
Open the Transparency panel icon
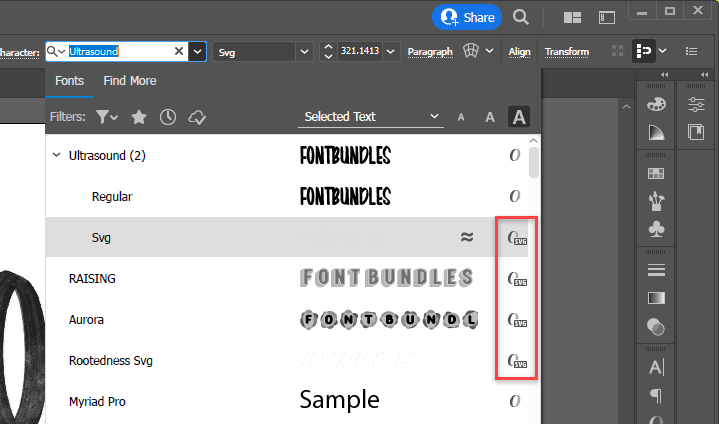[x=656, y=327]
